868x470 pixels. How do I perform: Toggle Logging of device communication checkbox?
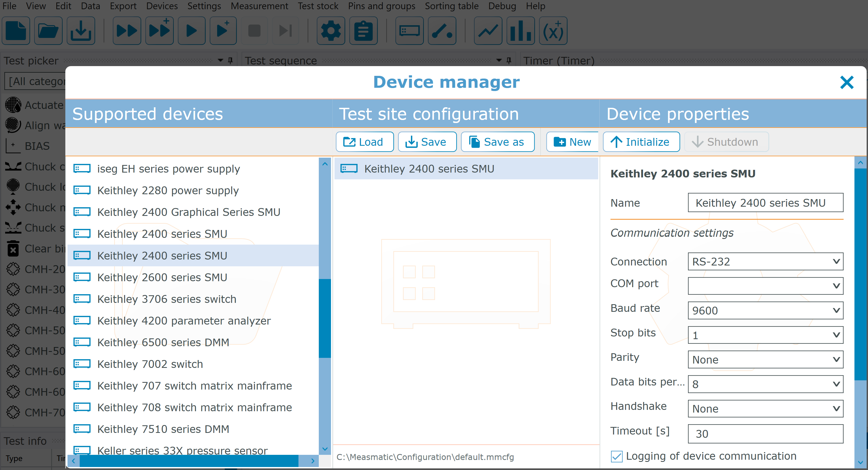617,456
